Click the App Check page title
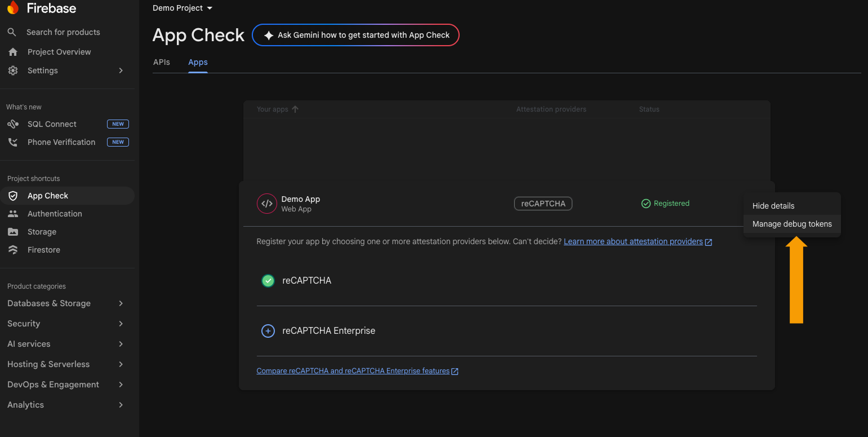868x437 pixels. 198,35
